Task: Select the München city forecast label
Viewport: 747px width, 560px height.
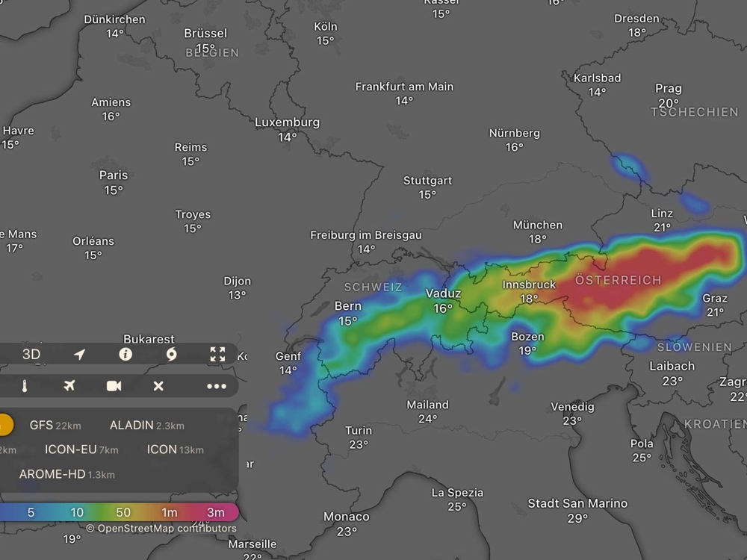Action: pyautogui.click(x=537, y=225)
